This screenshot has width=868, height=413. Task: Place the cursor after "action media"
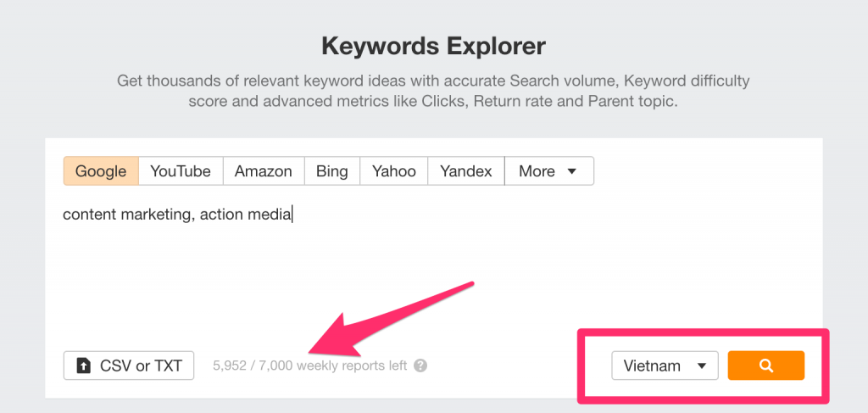(292, 215)
